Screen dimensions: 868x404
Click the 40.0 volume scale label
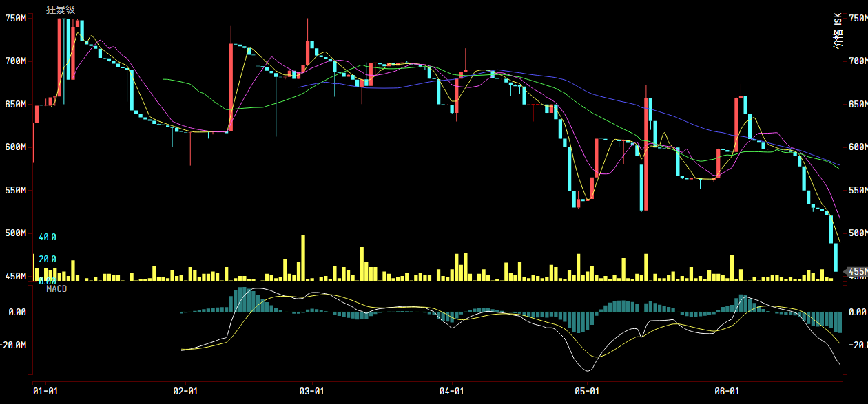click(x=48, y=237)
